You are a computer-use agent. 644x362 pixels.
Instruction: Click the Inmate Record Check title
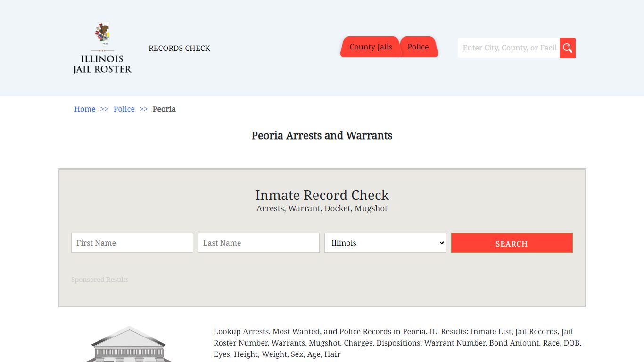322,195
